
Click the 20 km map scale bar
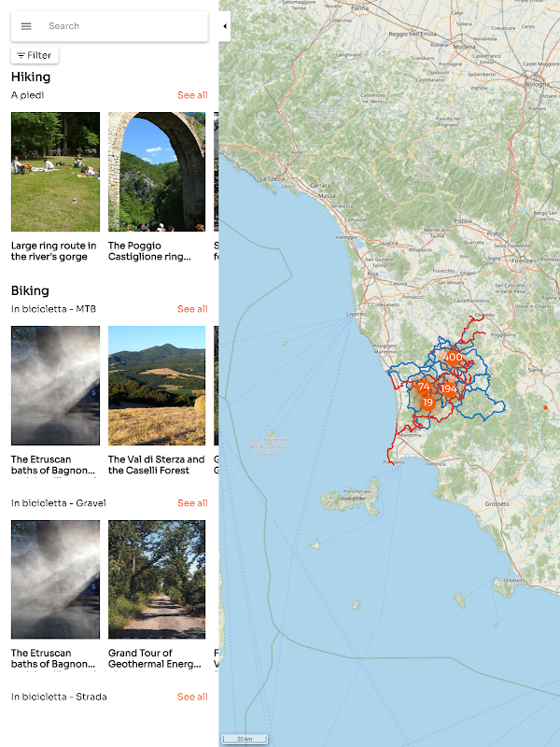coord(245,739)
